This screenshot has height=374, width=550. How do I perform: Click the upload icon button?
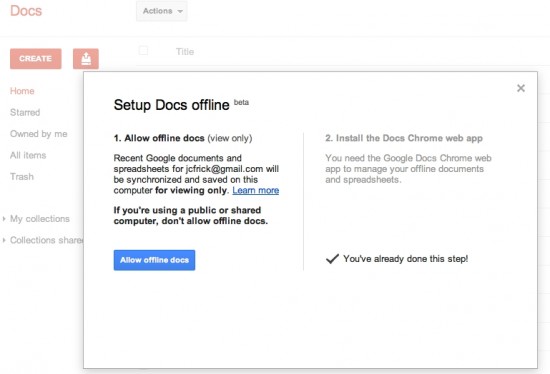(86, 59)
